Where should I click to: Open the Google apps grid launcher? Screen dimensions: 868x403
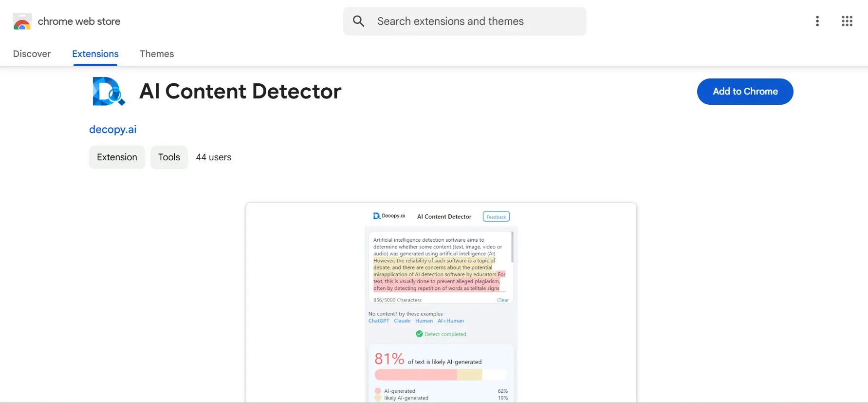[847, 21]
